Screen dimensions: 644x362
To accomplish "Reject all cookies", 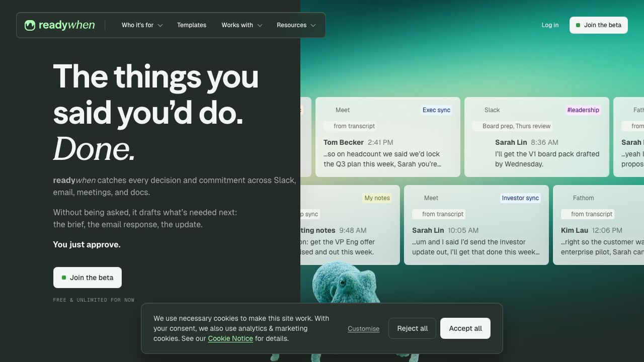I will point(412,328).
